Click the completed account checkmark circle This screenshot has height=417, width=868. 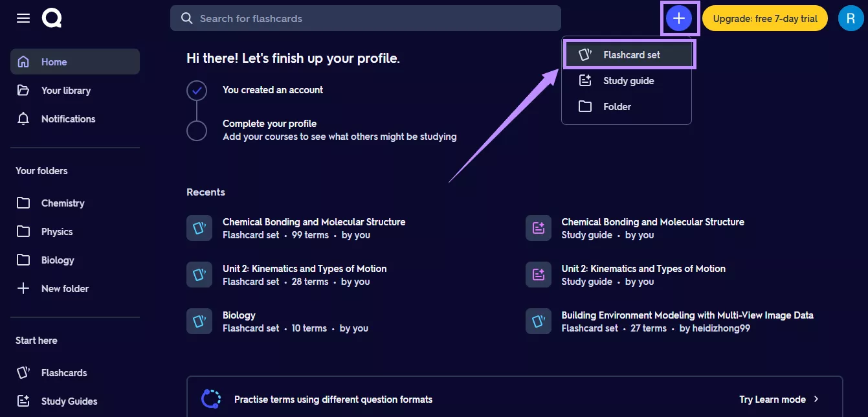point(197,91)
